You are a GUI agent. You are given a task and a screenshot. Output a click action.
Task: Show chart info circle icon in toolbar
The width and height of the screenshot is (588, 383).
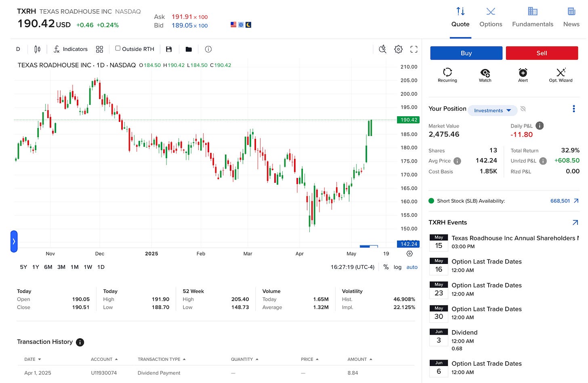point(208,49)
